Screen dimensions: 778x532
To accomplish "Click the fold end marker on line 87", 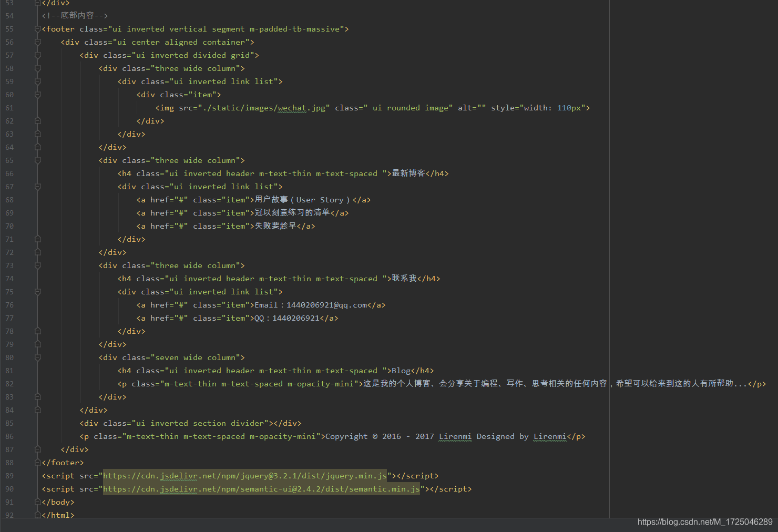I will click(38, 449).
